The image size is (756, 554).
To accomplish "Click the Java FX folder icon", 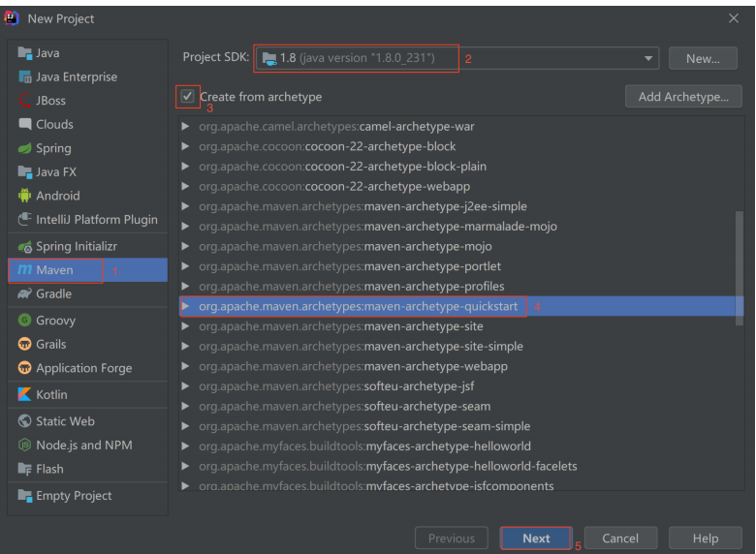I will tap(24, 172).
